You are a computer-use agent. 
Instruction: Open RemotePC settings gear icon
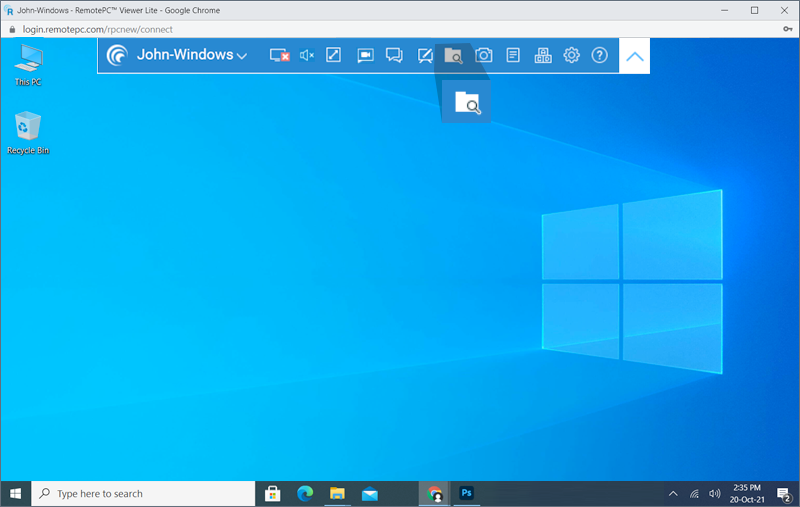pyautogui.click(x=571, y=55)
